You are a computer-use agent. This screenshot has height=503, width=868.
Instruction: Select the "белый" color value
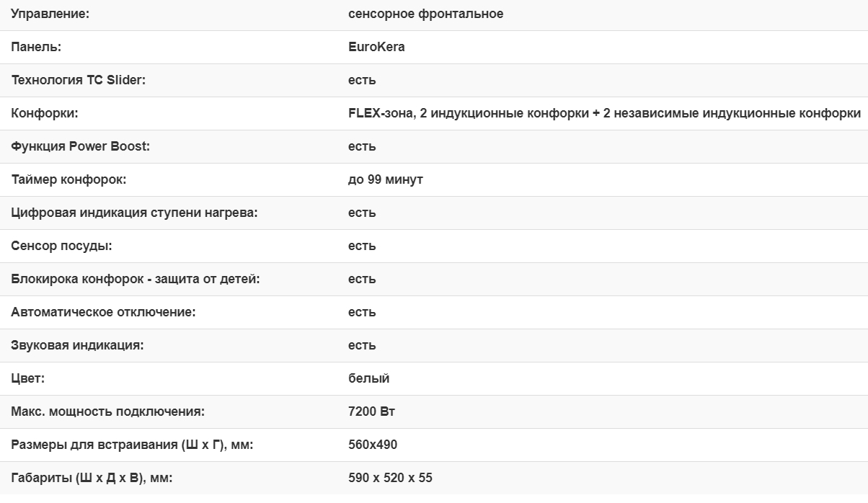(368, 378)
